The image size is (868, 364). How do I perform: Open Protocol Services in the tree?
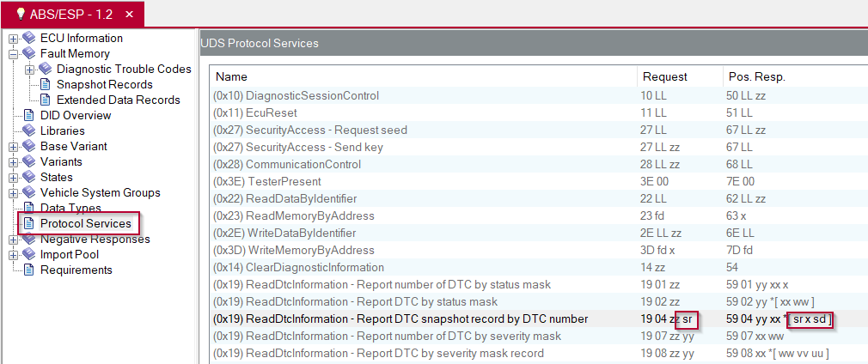coord(86,224)
